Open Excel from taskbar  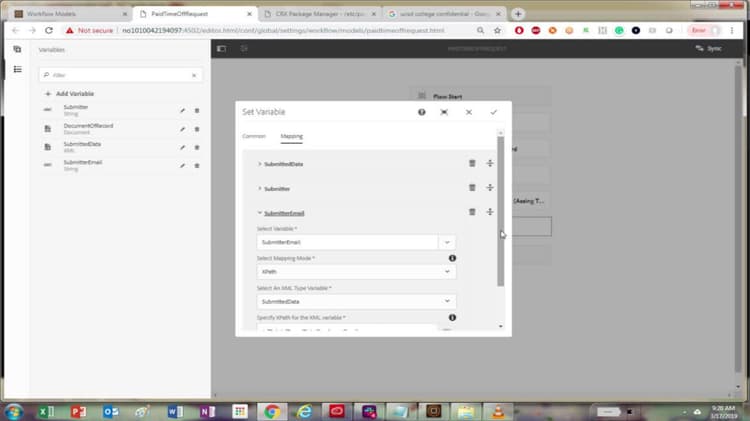[x=46, y=411]
